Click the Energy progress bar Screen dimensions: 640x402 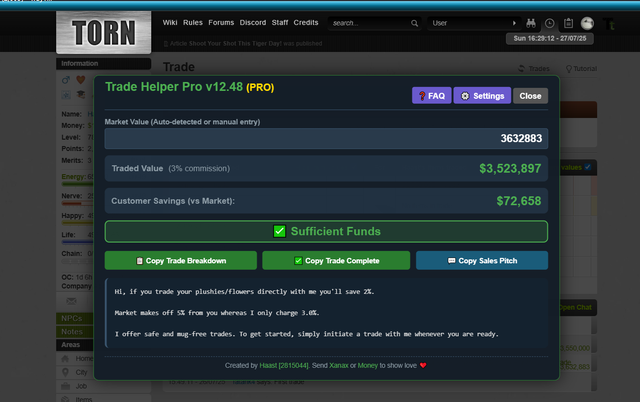pyautogui.click(x=78, y=184)
